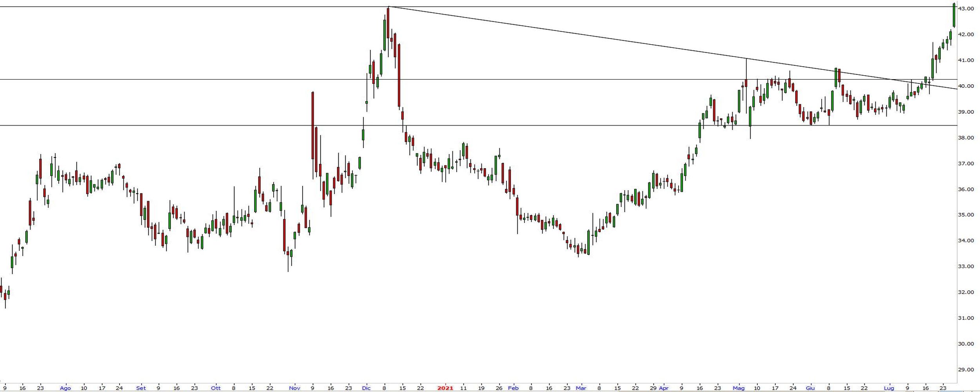980x392 pixels.
Task: Select the Ago month label
Action: click(x=65, y=388)
